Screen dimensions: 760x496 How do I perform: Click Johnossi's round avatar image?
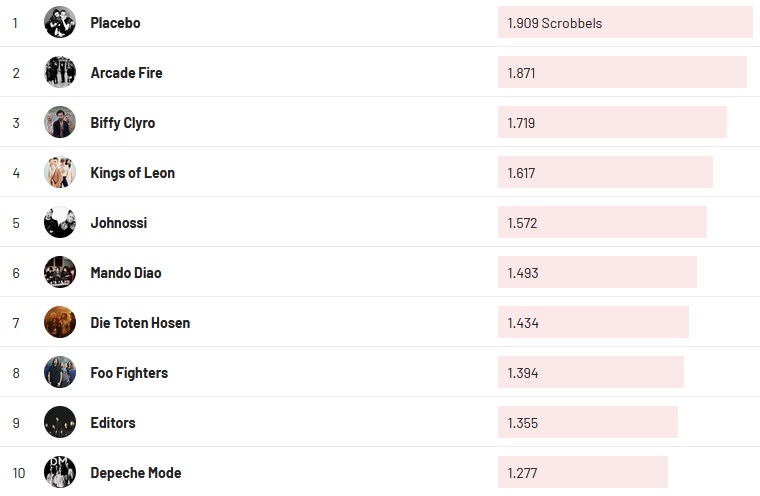pyautogui.click(x=60, y=222)
